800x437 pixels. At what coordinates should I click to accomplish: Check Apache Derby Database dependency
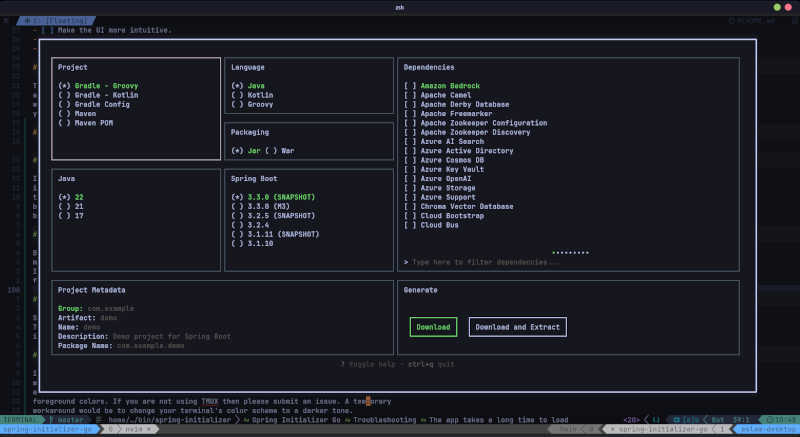[457, 105]
